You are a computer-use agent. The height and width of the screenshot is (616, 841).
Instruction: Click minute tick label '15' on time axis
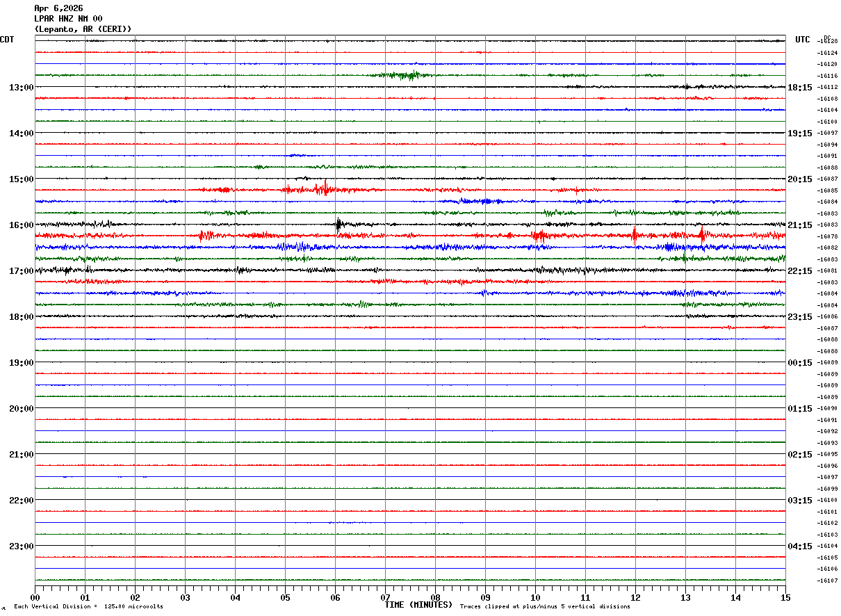[x=785, y=598]
